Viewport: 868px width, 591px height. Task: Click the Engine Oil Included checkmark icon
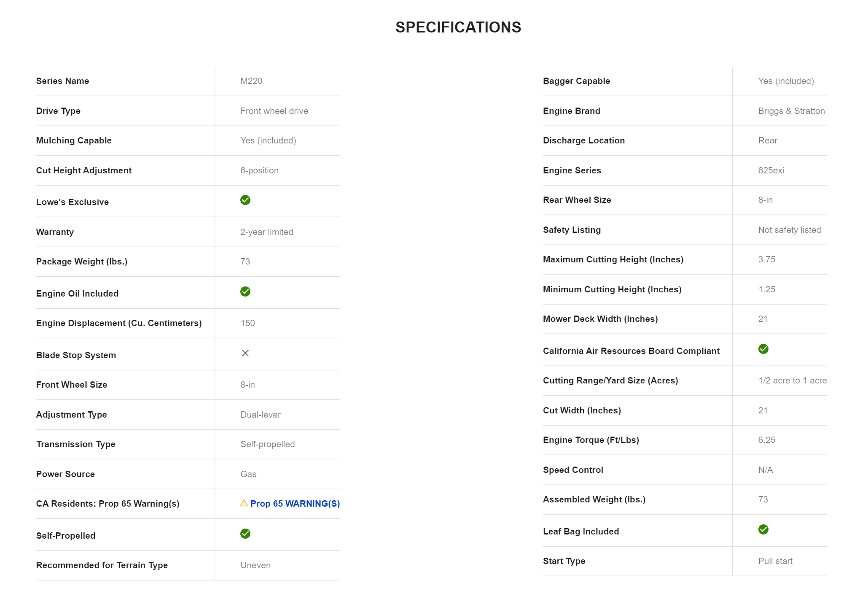pos(245,291)
